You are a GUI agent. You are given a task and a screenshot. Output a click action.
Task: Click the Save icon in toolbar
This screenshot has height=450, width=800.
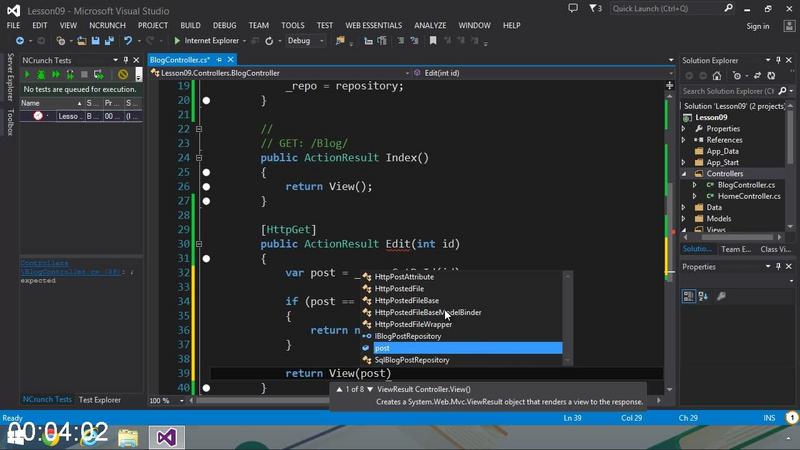95,41
